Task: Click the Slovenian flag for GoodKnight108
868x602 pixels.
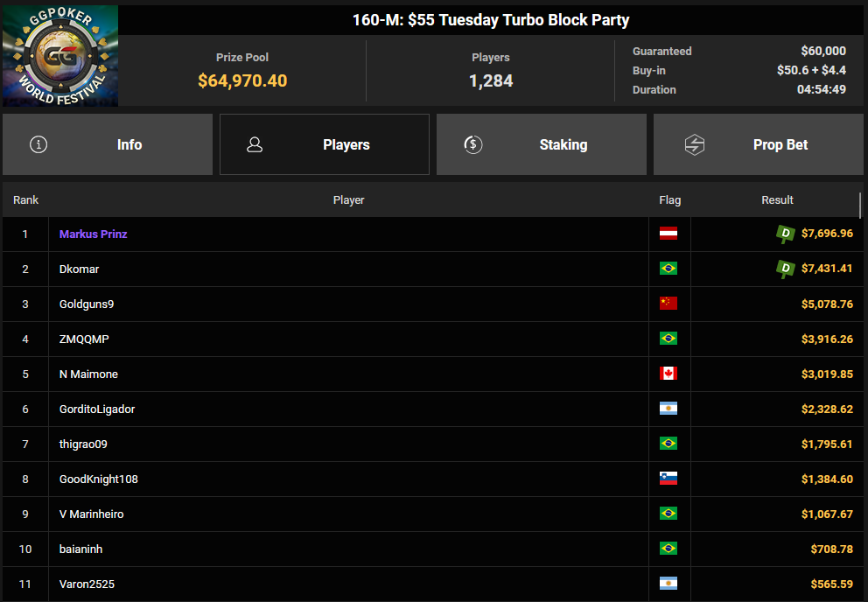Action: tap(668, 479)
